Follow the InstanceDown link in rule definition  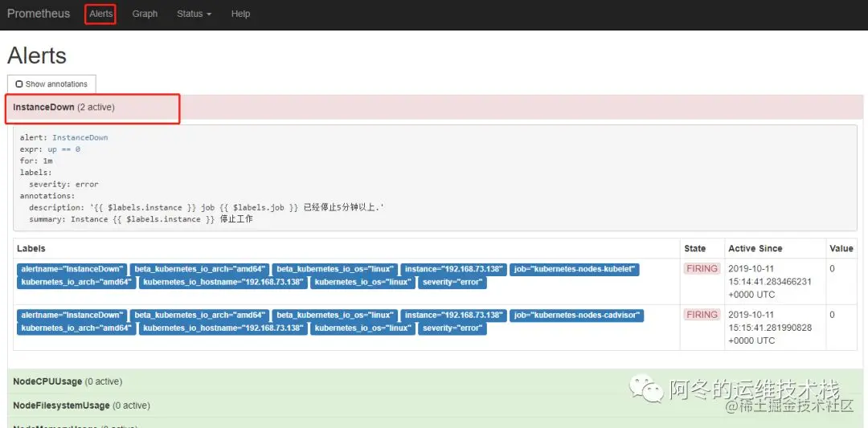point(80,137)
